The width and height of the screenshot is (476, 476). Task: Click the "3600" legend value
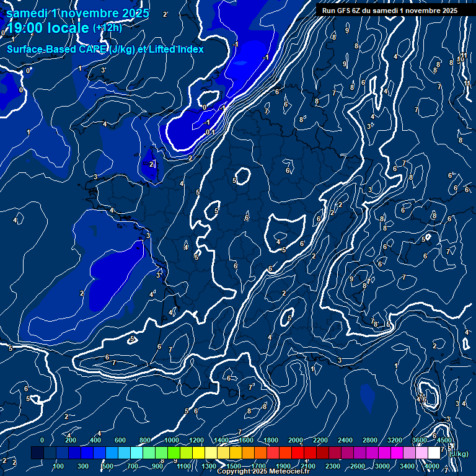420,440
